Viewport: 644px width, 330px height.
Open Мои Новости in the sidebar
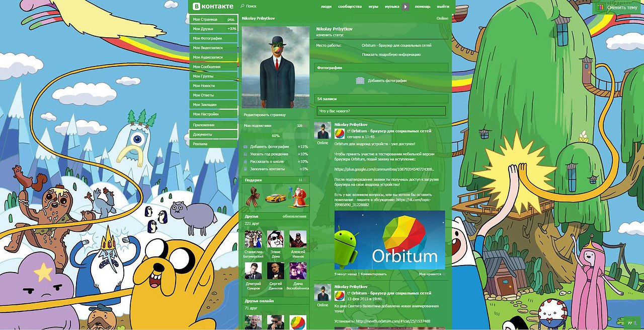(213, 86)
